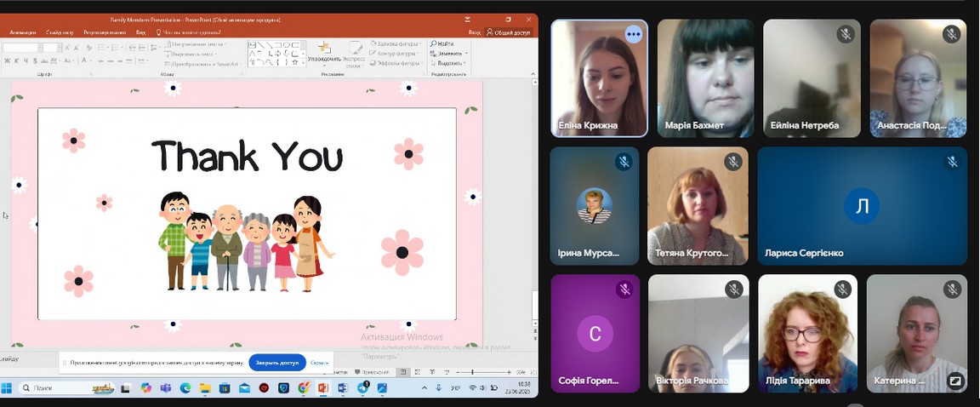Image resolution: width=980 pixels, height=407 pixels.
Task: Click Найти to search the presentation
Action: 442,43
